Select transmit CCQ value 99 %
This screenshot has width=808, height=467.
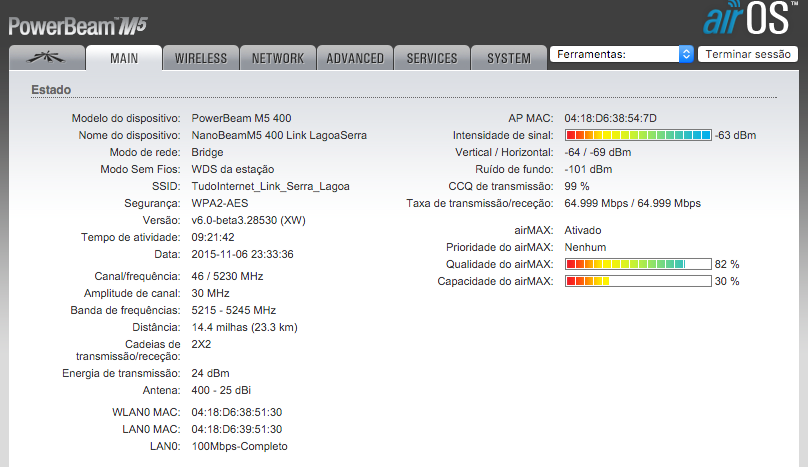[x=577, y=186]
